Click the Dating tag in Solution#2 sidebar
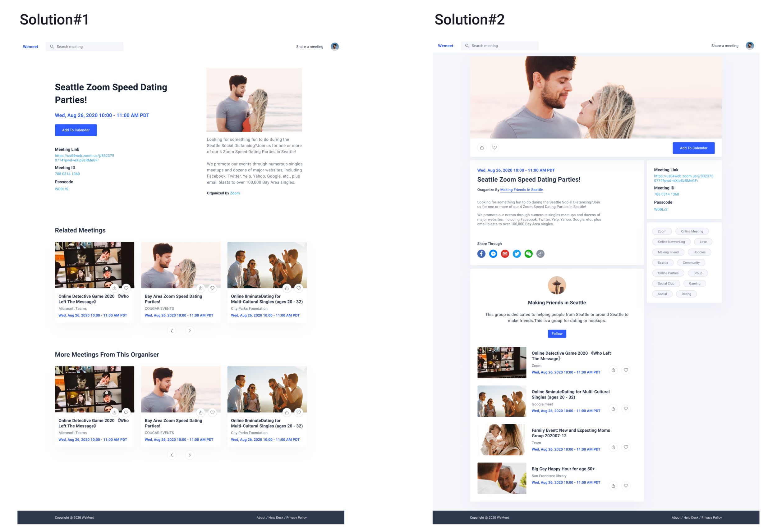Viewport: 777px width, 532px height. pyautogui.click(x=687, y=294)
